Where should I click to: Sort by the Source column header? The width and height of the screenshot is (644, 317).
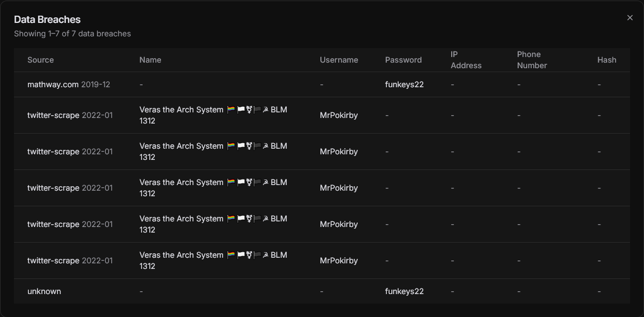coord(41,60)
